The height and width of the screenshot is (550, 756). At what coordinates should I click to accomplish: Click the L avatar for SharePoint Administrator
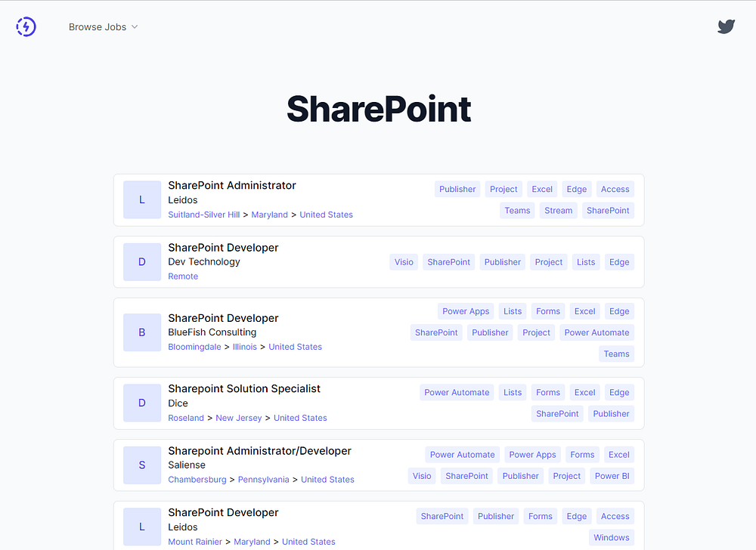[x=142, y=200]
